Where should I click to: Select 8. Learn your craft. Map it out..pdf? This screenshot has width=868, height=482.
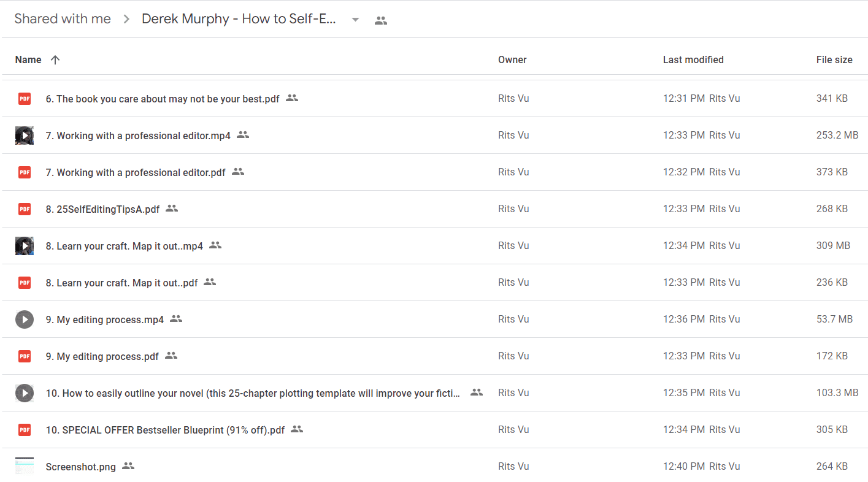(434, 282)
